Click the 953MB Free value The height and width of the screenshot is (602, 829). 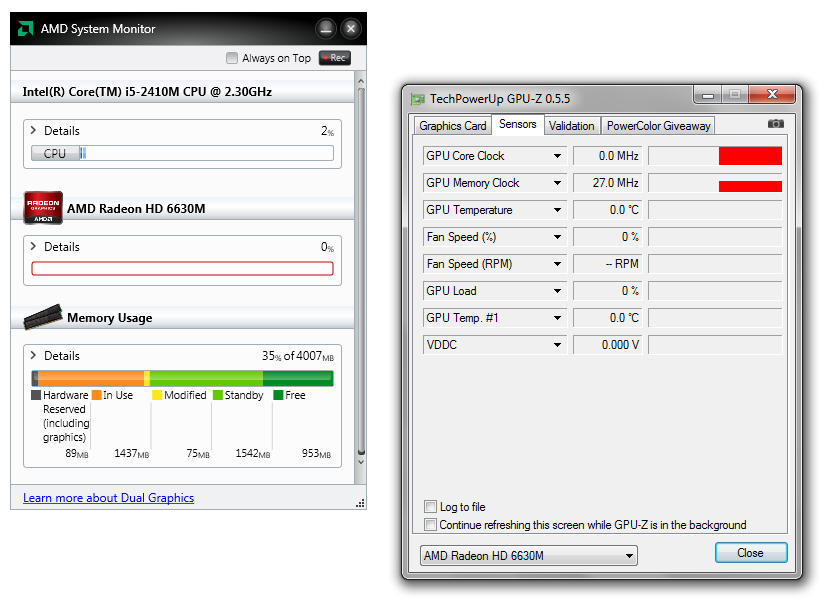click(x=316, y=453)
